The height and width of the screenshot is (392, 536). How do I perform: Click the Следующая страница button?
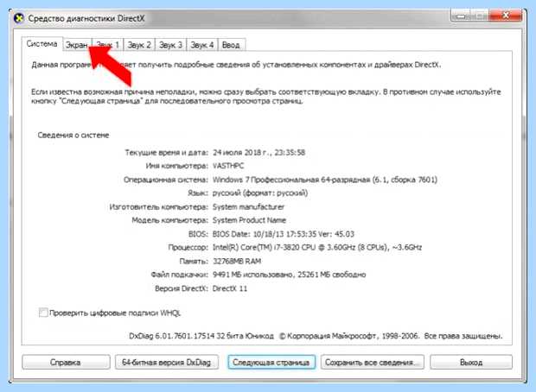coord(271,362)
